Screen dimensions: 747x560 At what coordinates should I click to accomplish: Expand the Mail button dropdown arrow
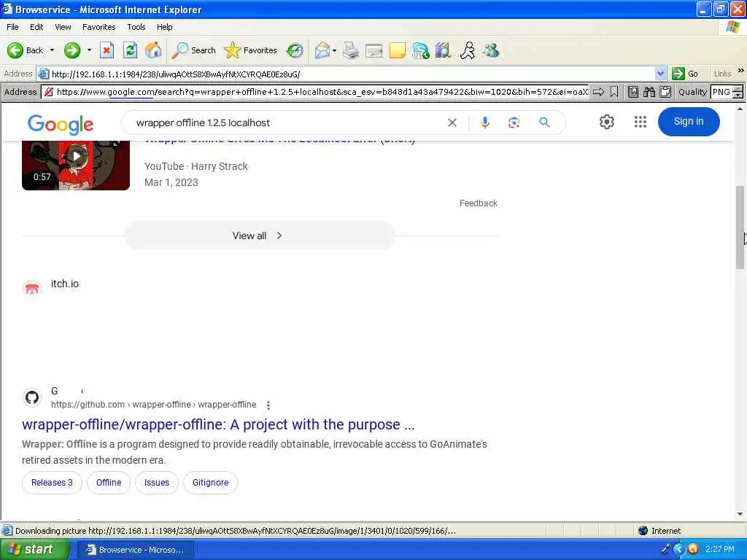(x=334, y=50)
